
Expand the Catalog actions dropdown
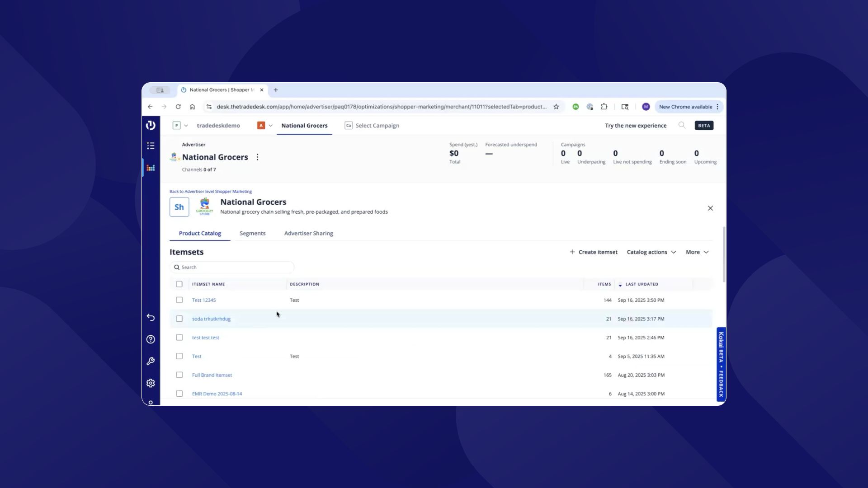(651, 252)
